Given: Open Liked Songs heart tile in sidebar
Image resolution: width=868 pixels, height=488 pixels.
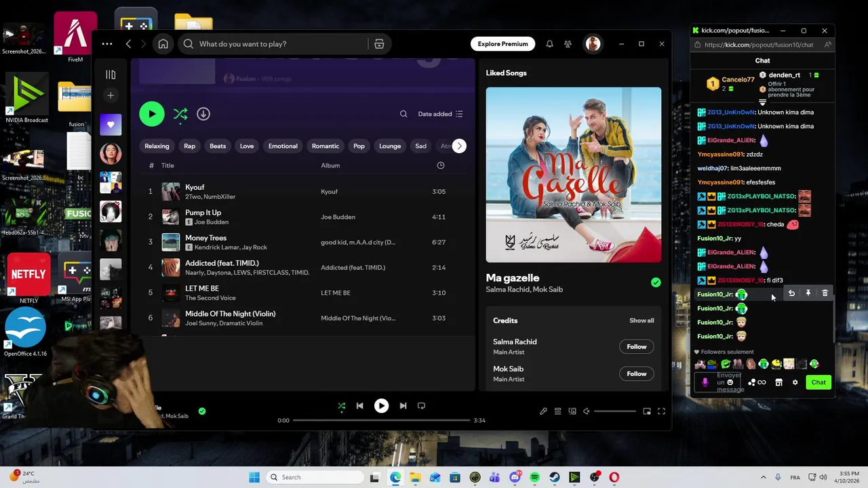Looking at the screenshot, I should [x=111, y=125].
